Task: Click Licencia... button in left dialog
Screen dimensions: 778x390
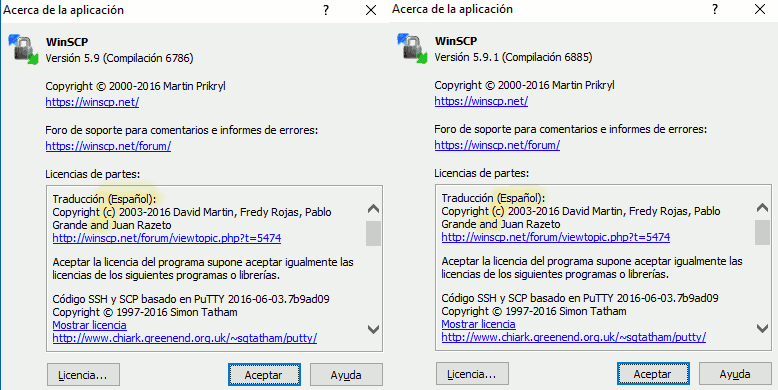Action: pyautogui.click(x=83, y=375)
